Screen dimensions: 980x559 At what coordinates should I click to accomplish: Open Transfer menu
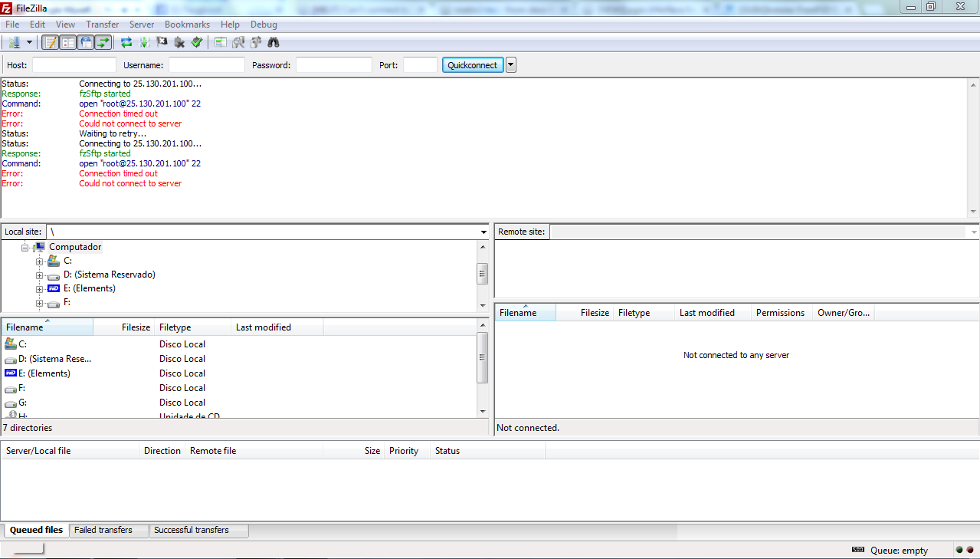pyautogui.click(x=103, y=25)
